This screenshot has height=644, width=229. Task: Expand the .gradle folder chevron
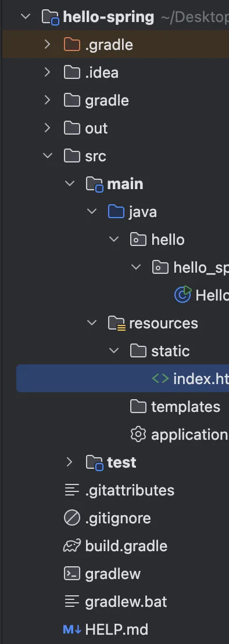pos(48,44)
